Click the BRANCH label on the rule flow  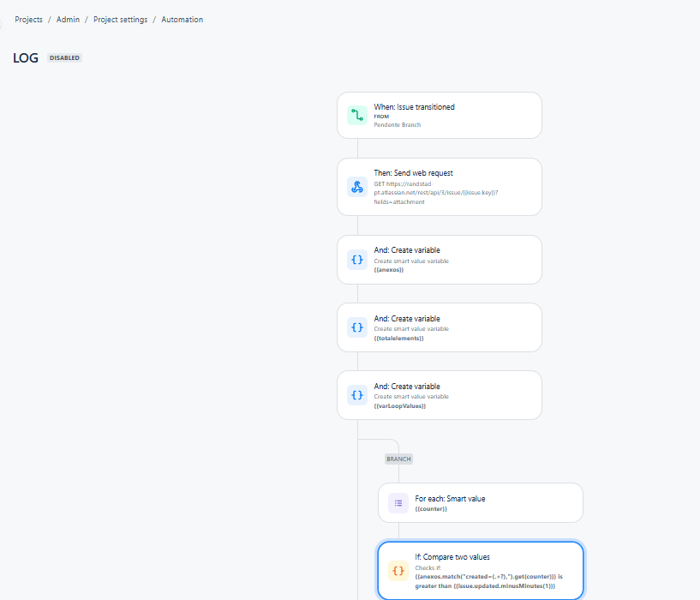pos(398,459)
